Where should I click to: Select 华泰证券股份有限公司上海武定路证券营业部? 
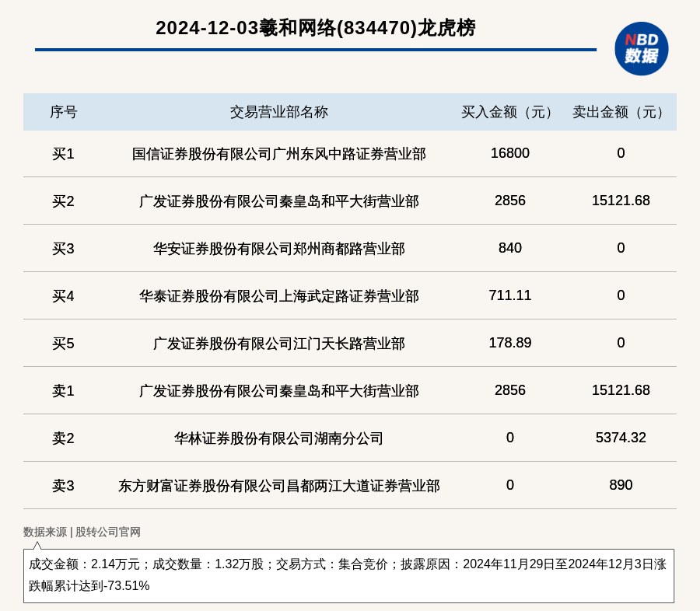[279, 296]
